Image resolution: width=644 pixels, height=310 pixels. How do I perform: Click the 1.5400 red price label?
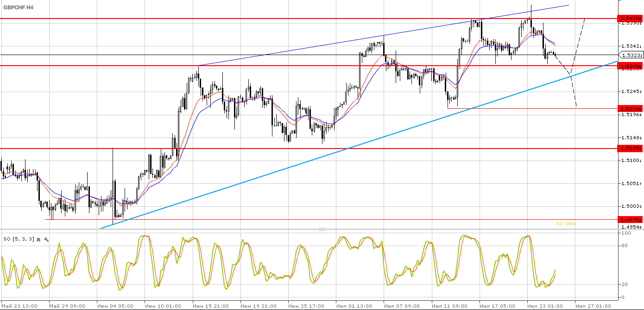coord(630,19)
